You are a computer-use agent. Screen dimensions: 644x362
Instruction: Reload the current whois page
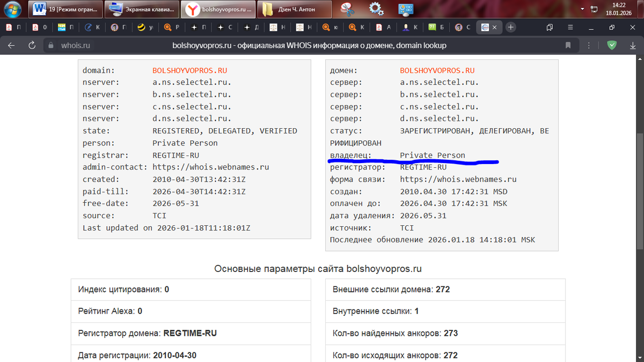click(32, 46)
